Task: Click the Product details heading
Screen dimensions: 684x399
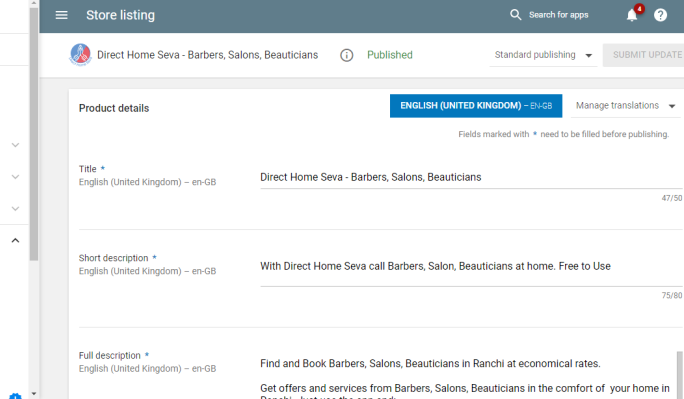Action: 114,108
